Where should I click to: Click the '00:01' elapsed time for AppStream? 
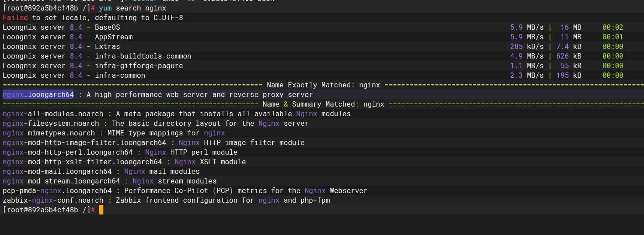[x=613, y=37]
